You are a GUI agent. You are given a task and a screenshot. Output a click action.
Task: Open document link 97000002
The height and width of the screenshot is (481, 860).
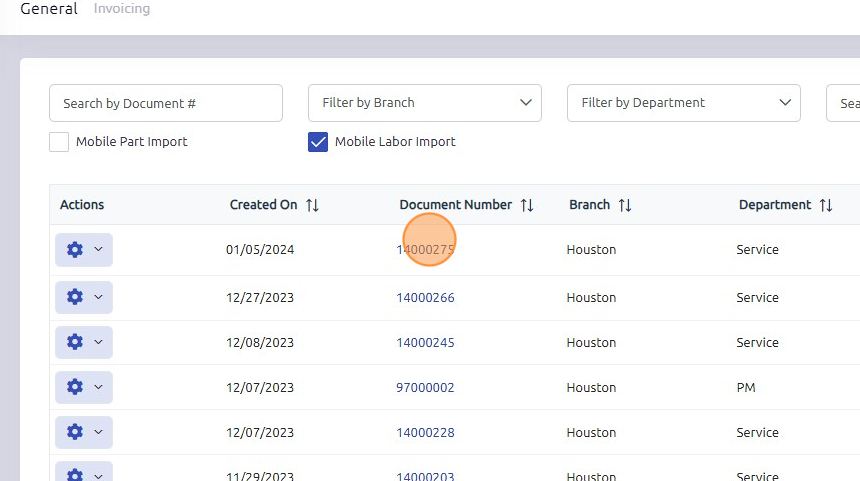pos(425,387)
